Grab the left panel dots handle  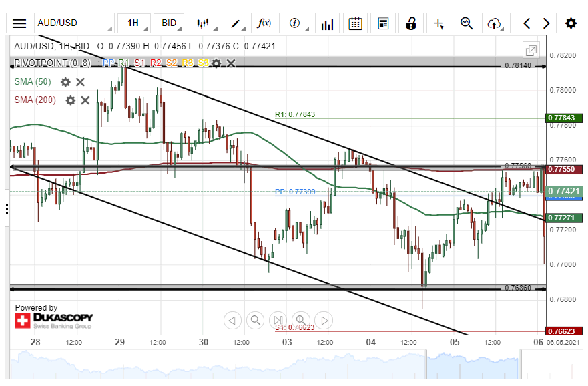click(7, 209)
